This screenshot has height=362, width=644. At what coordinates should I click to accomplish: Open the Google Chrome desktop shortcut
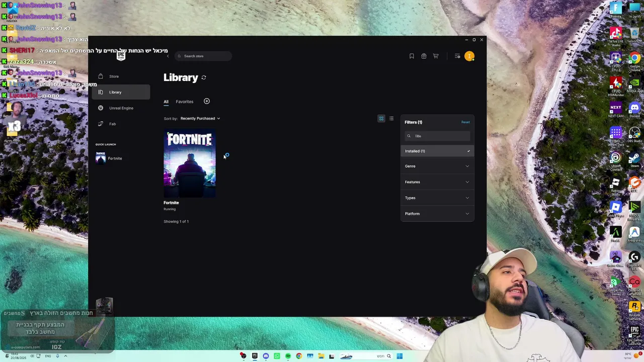pyautogui.click(x=634, y=61)
